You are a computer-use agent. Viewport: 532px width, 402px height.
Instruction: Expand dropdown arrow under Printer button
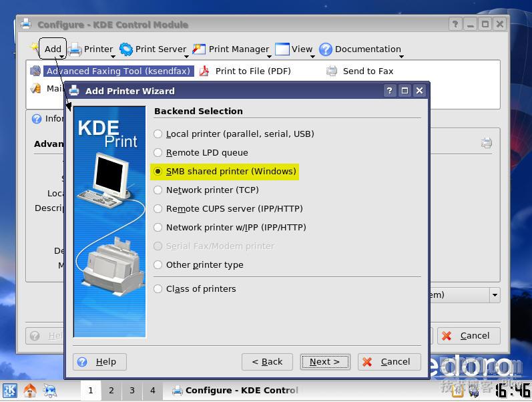coord(113,57)
